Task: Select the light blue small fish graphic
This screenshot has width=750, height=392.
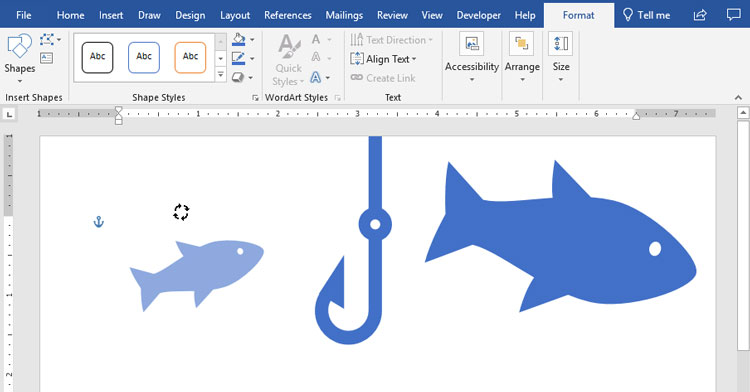Action: pos(197,275)
